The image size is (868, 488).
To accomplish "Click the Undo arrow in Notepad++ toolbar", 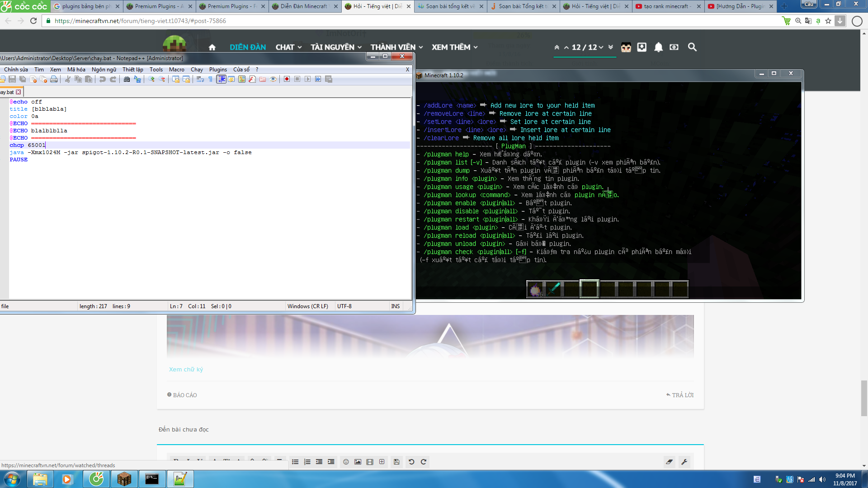I will click(103, 79).
